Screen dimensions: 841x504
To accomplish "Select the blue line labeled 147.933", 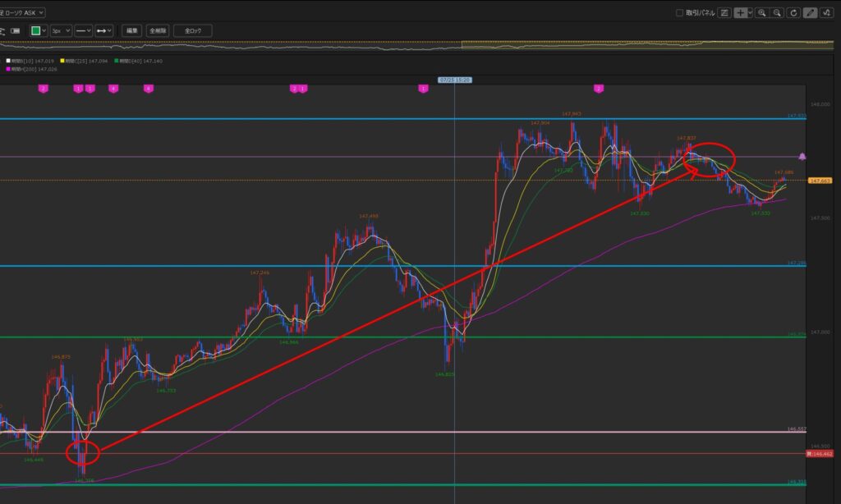I will (402, 118).
